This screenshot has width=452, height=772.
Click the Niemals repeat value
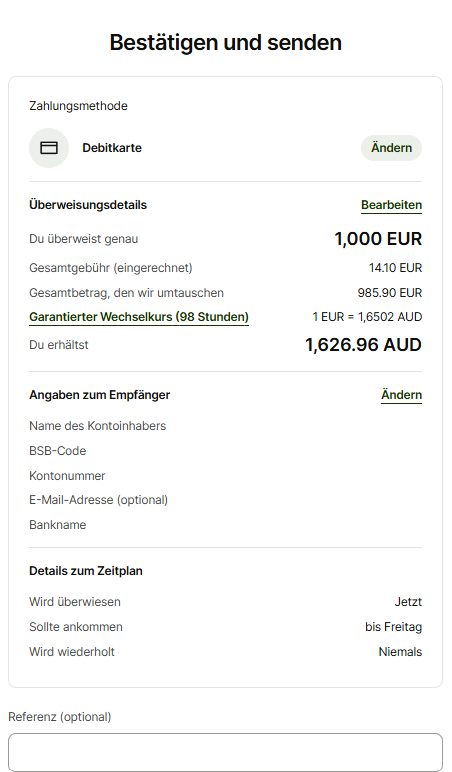(x=400, y=652)
